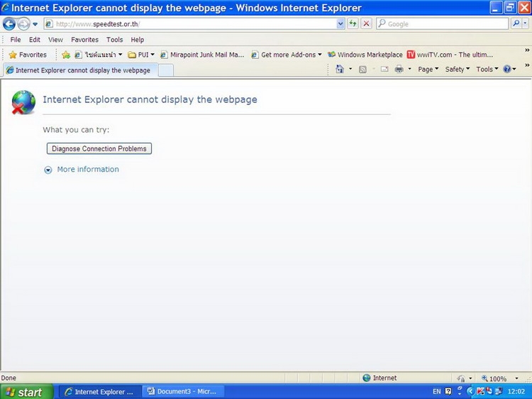The height and width of the screenshot is (399, 532).
Task: Go back with the Back arrow button
Action: point(9,24)
